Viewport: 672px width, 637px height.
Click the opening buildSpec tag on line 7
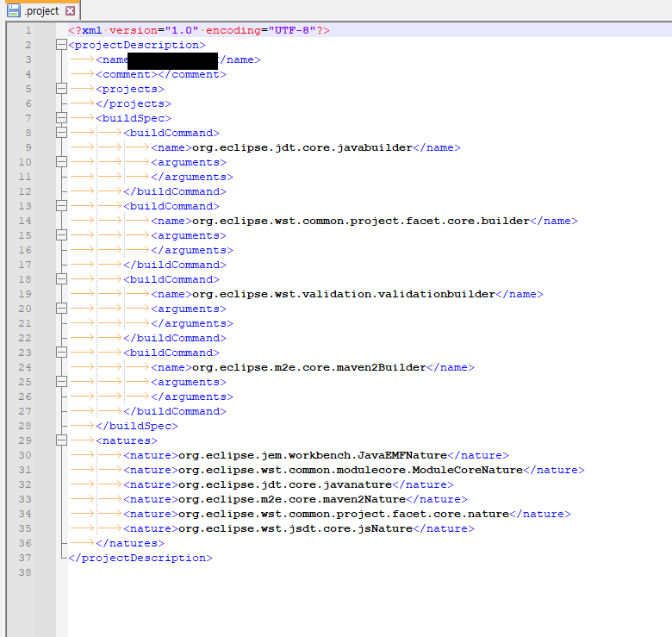[134, 118]
